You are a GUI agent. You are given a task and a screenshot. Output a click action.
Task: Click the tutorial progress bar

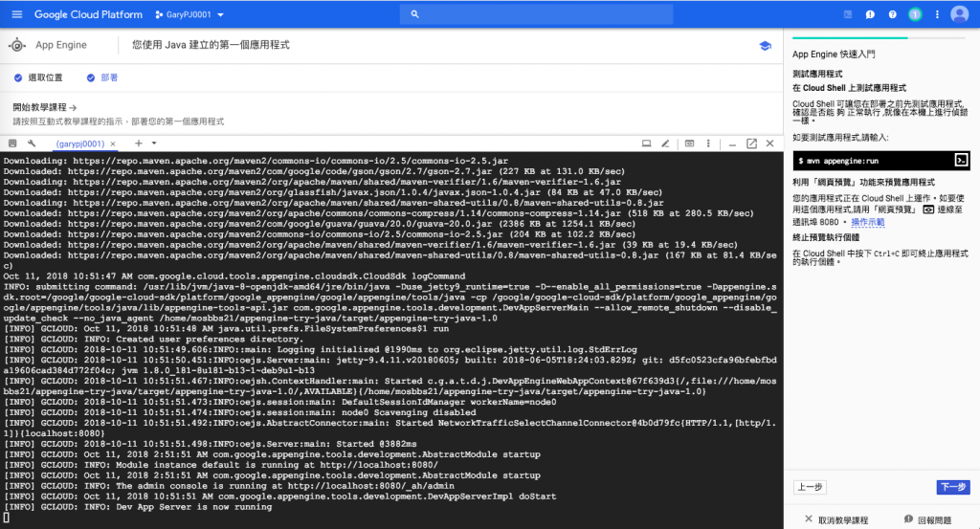click(x=880, y=38)
